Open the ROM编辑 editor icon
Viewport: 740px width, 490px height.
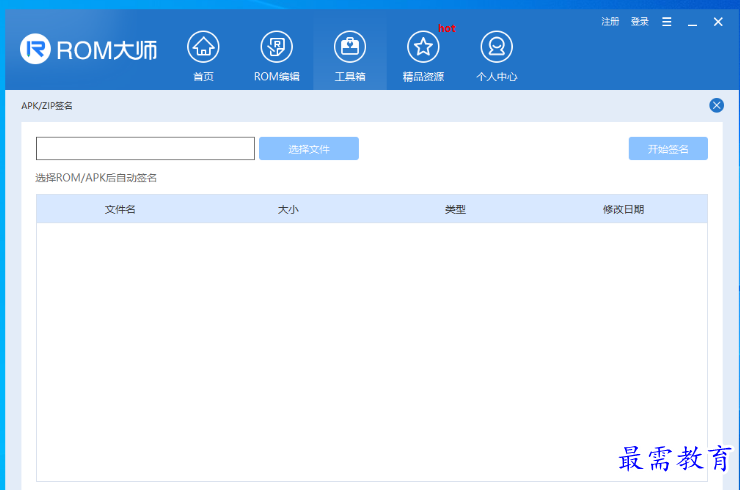[x=277, y=47]
